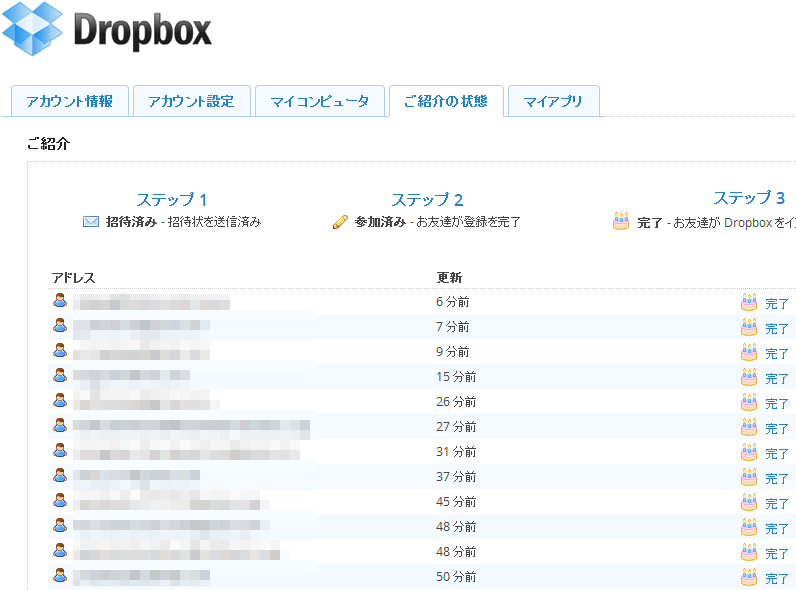
Task: Click cake icon in the 50 分前 row
Action: click(749, 577)
